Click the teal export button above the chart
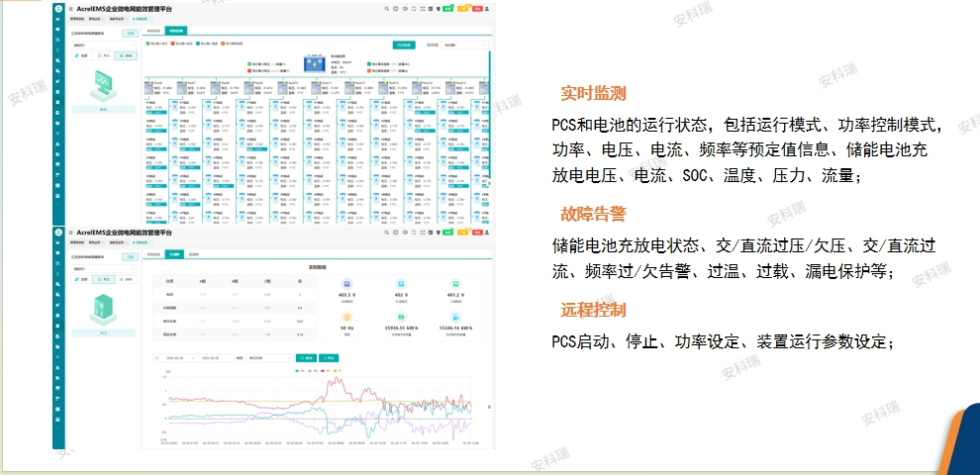 point(330,357)
